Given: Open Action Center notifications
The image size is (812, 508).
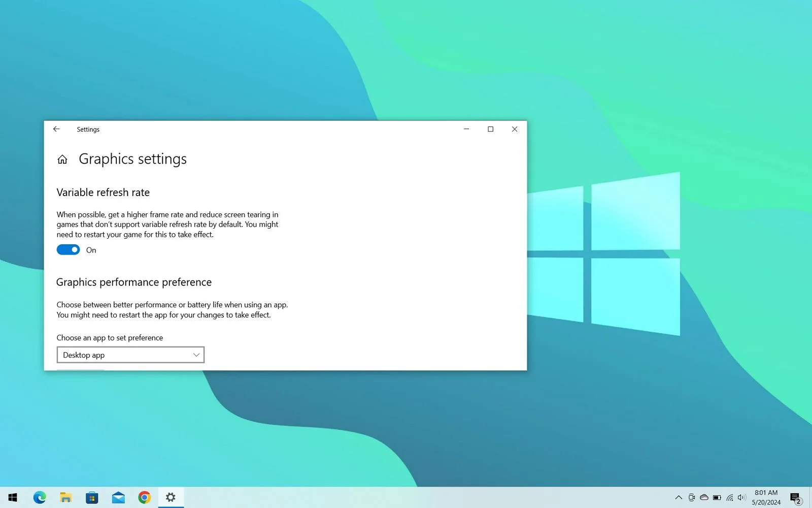Looking at the screenshot, I should click(795, 497).
